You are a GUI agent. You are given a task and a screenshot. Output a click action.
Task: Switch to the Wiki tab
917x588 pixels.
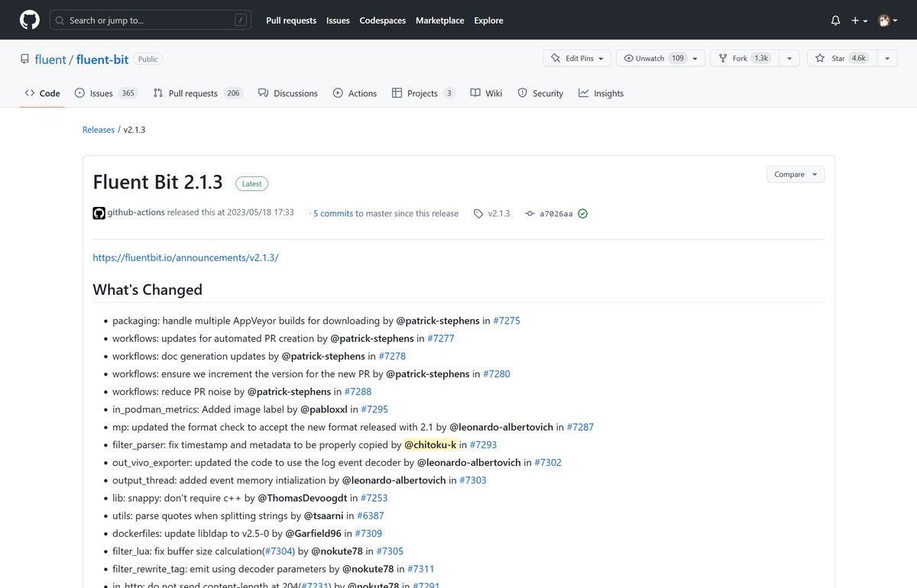[486, 93]
